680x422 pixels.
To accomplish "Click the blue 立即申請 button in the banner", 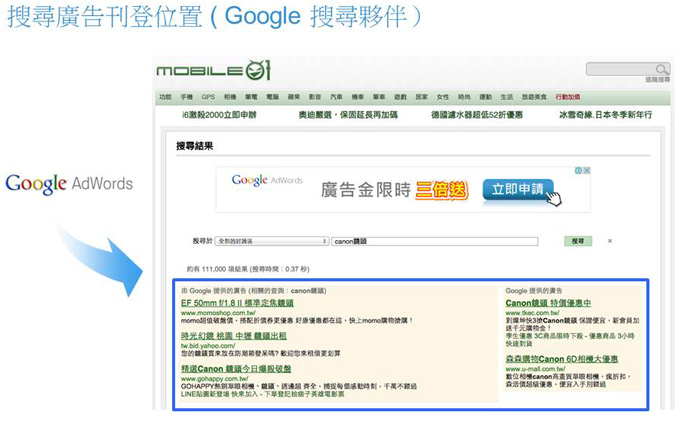I will (518, 189).
